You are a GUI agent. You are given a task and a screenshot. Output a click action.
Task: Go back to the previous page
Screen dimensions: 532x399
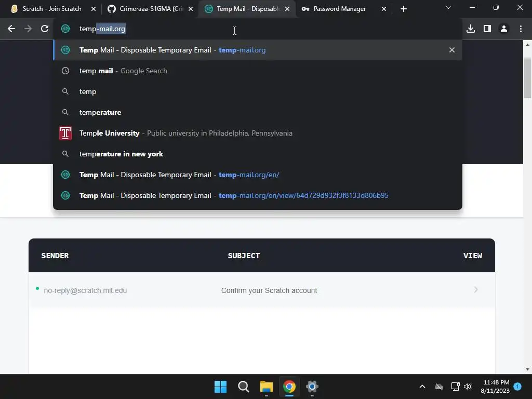click(11, 29)
